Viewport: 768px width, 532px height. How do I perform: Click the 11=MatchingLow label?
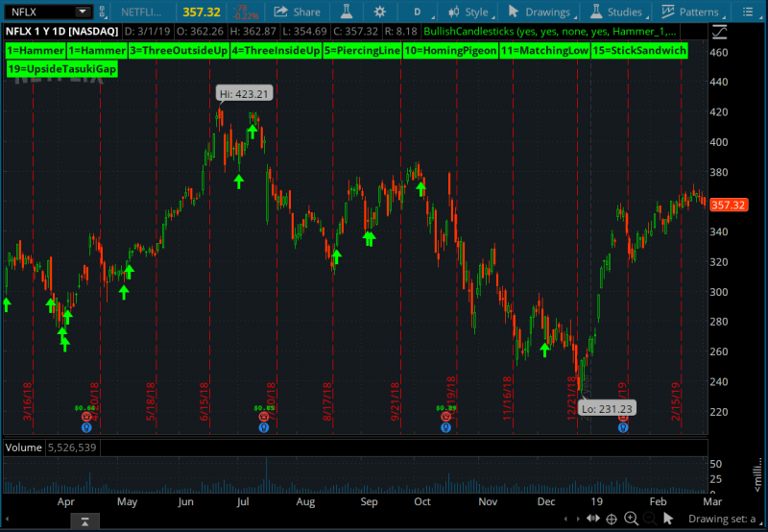[x=544, y=51]
